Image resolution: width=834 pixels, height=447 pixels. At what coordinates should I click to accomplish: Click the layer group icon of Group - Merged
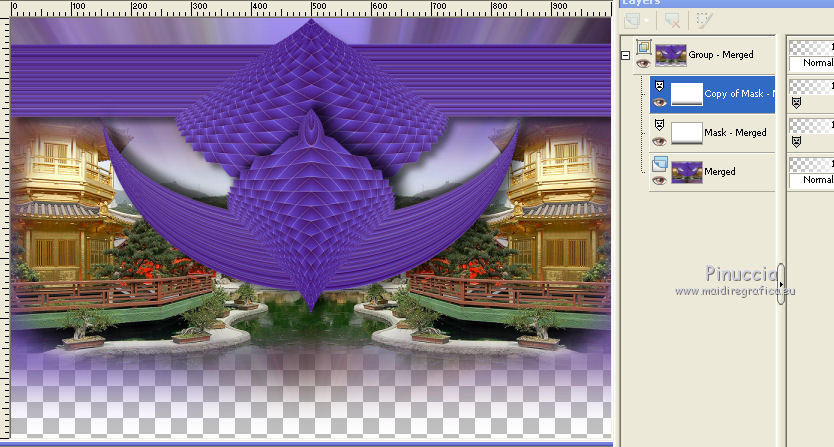tap(644, 47)
